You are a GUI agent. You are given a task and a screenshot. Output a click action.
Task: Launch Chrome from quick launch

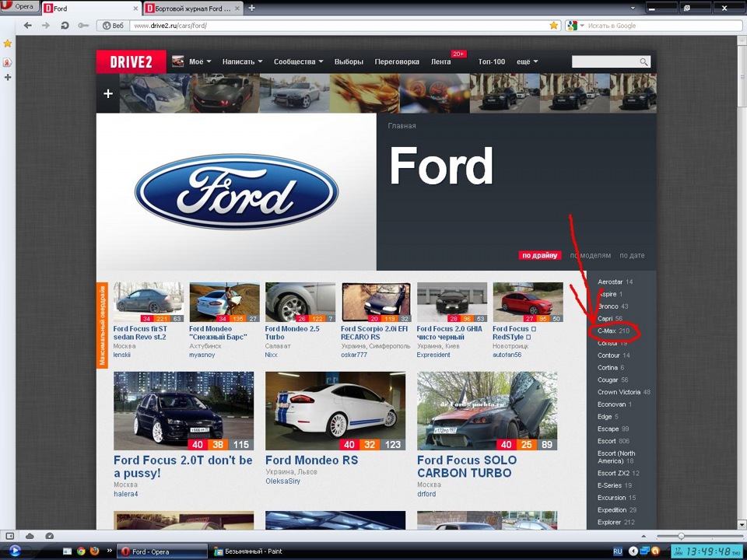coord(80,551)
